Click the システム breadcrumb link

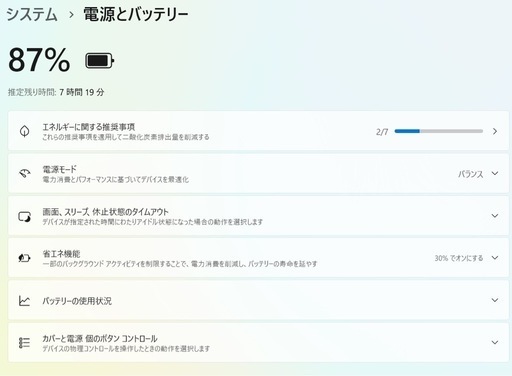(x=32, y=15)
